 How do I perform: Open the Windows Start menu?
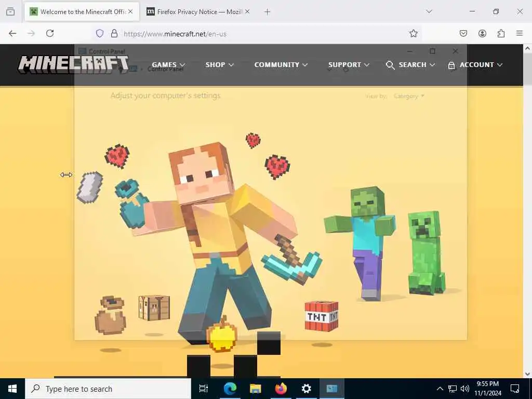(12, 389)
